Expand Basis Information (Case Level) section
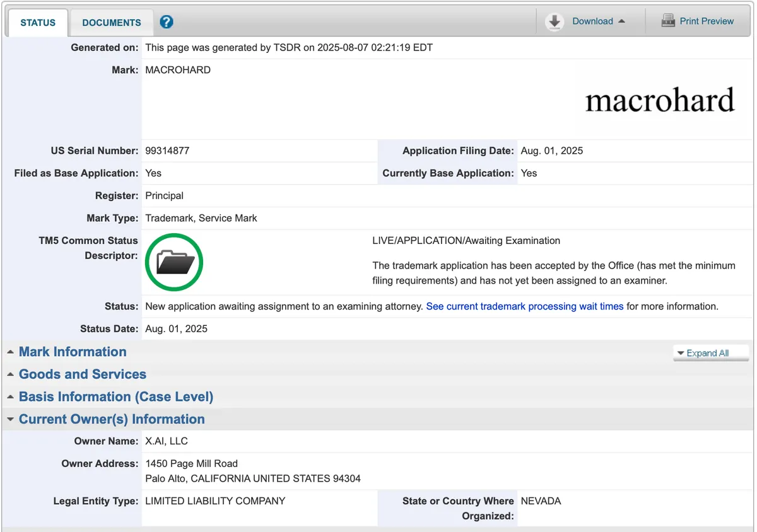Viewport: 757px width, 532px height. pyautogui.click(x=115, y=397)
